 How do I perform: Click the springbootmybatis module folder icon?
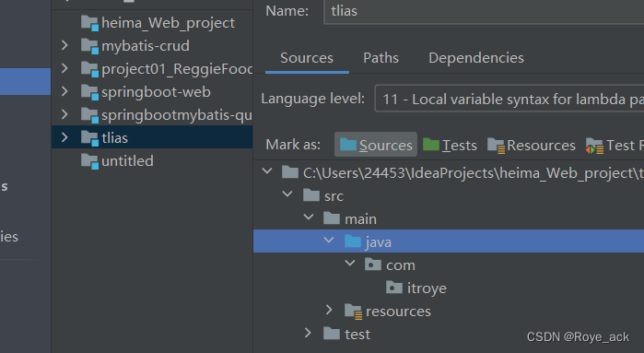tap(89, 115)
